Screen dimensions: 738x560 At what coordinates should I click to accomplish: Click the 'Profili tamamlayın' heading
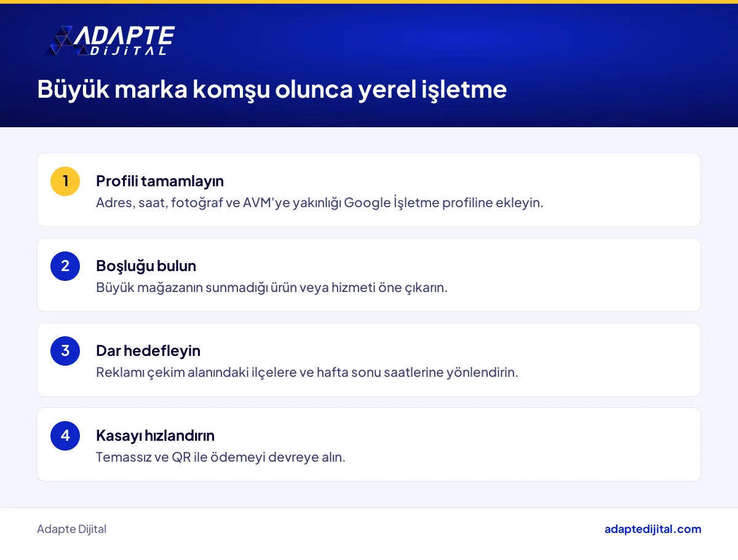[x=160, y=181]
